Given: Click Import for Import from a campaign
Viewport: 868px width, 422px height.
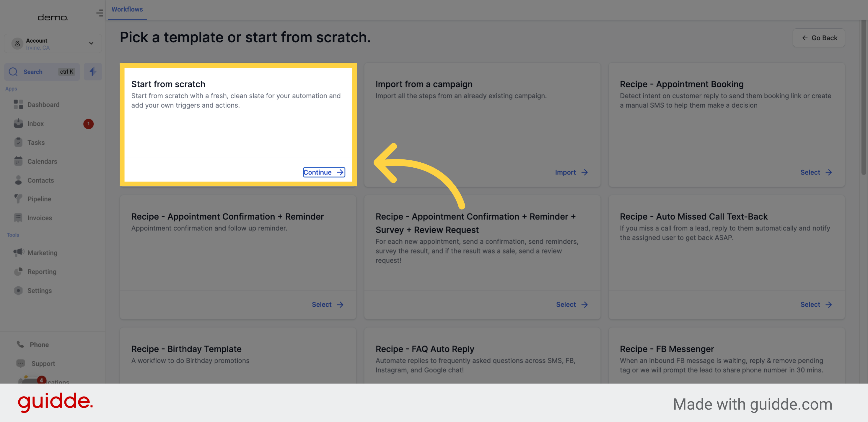Looking at the screenshot, I should point(571,172).
